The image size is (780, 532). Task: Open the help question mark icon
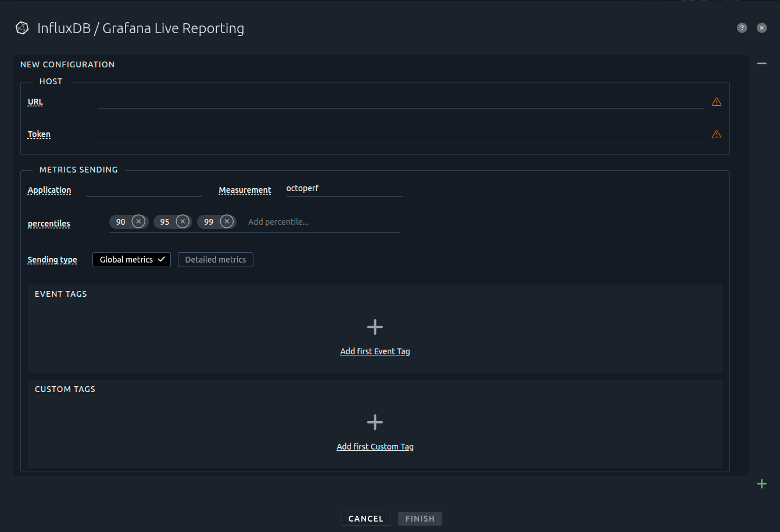742,27
